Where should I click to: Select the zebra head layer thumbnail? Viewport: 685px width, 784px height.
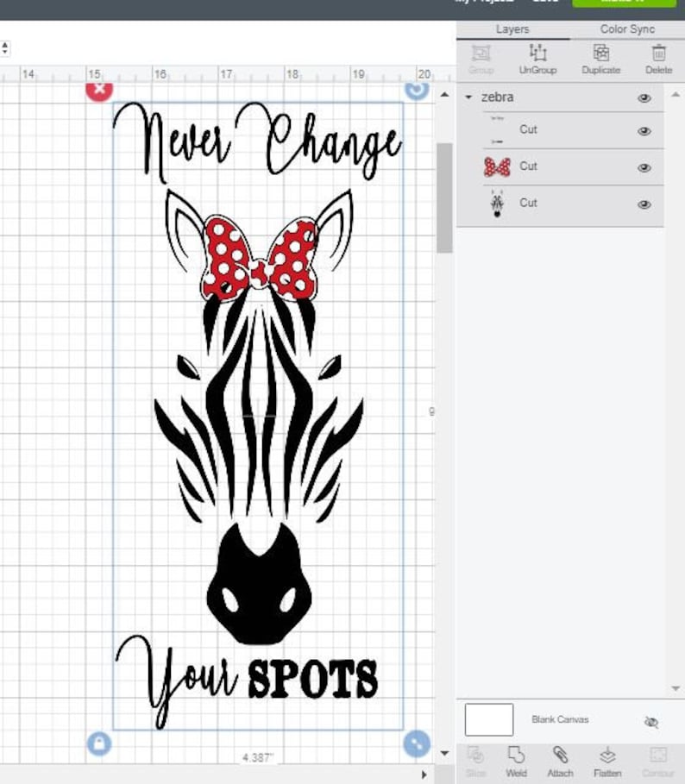[x=497, y=204]
